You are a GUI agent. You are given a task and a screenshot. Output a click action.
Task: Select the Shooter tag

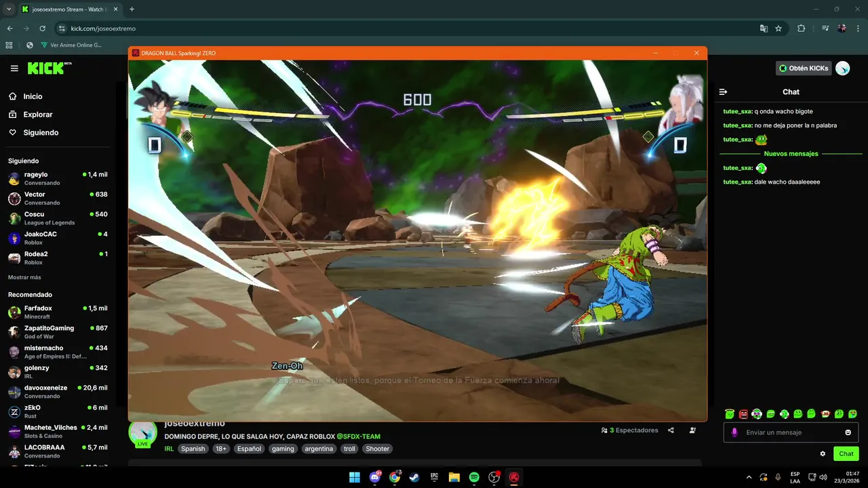(x=378, y=449)
